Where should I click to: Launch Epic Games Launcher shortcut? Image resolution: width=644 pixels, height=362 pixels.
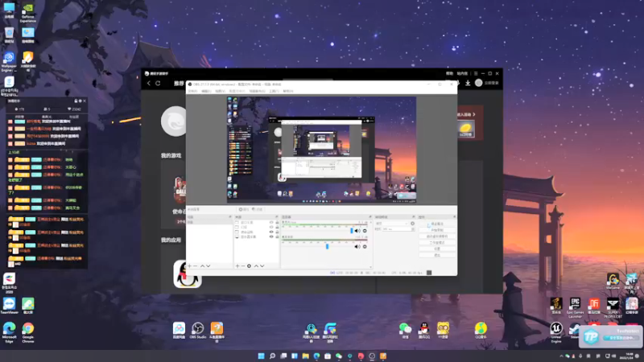[575, 308]
